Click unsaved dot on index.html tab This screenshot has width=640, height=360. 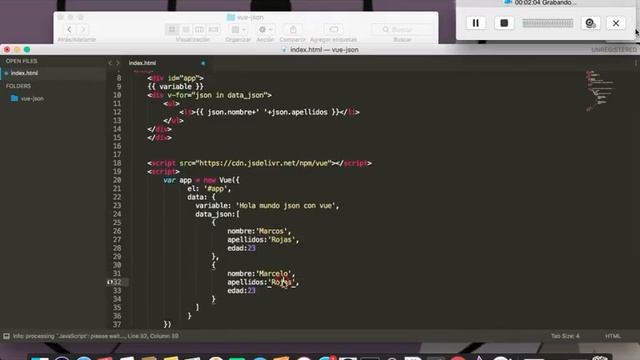point(203,63)
